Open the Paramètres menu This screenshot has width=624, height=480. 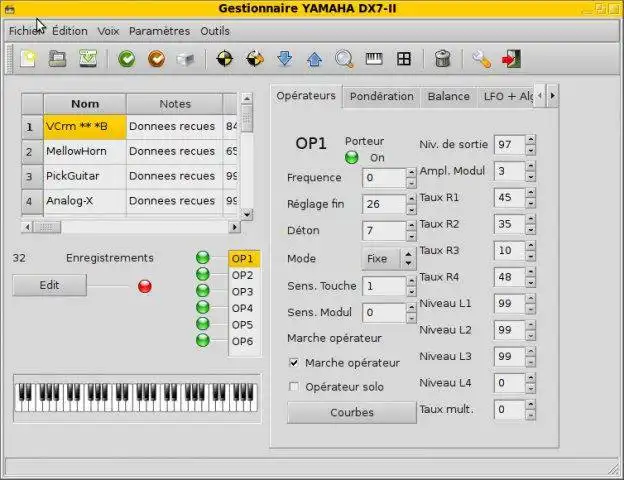tap(159, 31)
